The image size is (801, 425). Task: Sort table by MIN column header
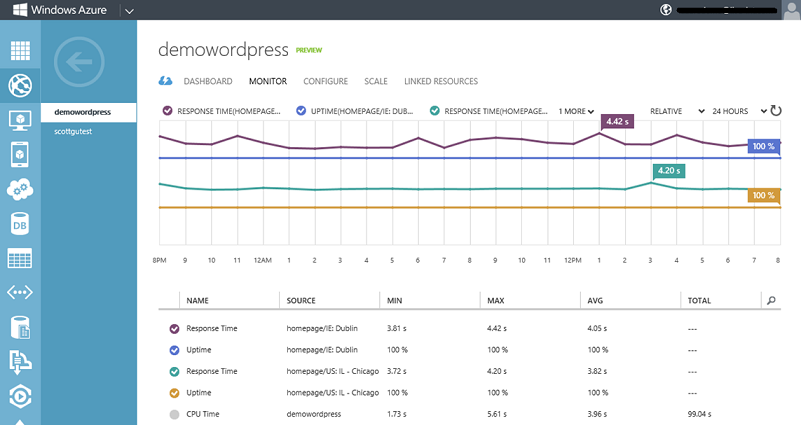(394, 300)
